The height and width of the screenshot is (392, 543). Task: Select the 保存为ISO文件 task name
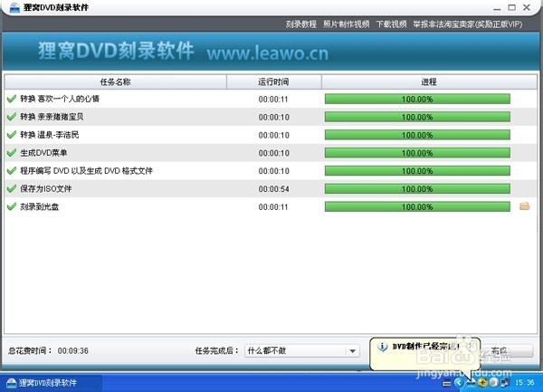click(x=46, y=188)
